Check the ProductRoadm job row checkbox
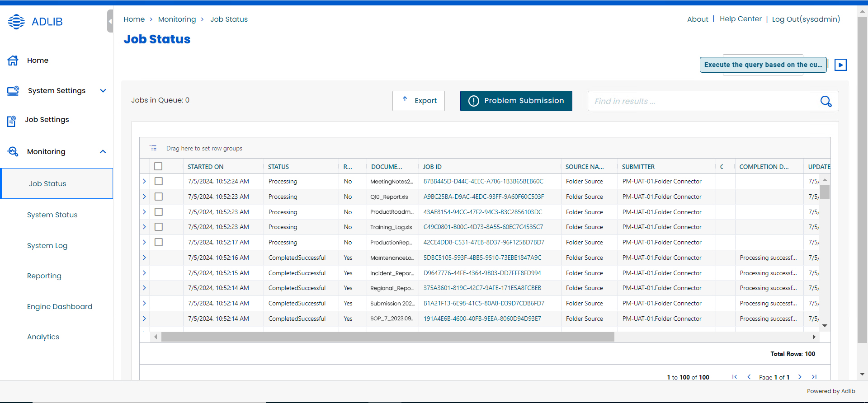868x403 pixels. pyautogui.click(x=159, y=212)
